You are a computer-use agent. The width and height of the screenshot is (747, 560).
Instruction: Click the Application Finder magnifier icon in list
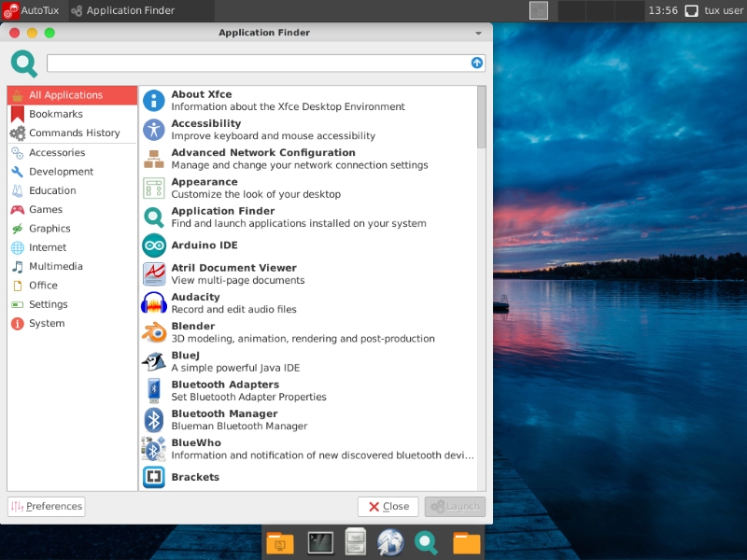click(154, 217)
